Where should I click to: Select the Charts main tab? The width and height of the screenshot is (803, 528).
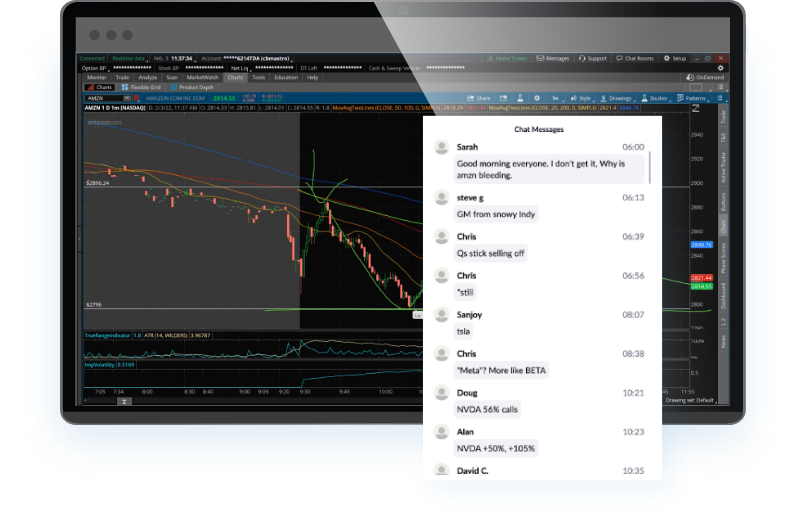point(235,77)
